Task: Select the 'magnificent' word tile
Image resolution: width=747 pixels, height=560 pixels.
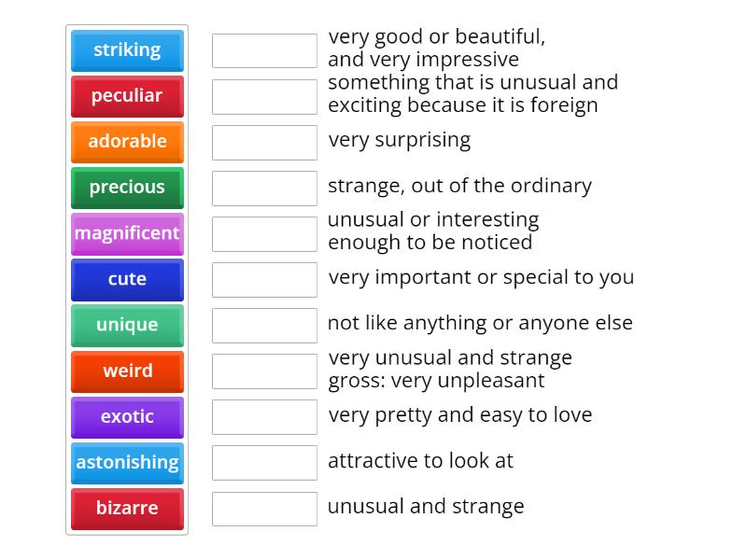Action: click(127, 233)
